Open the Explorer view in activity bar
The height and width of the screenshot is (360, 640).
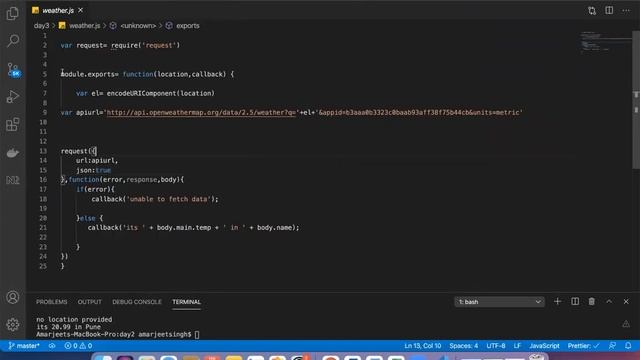[13, 13]
